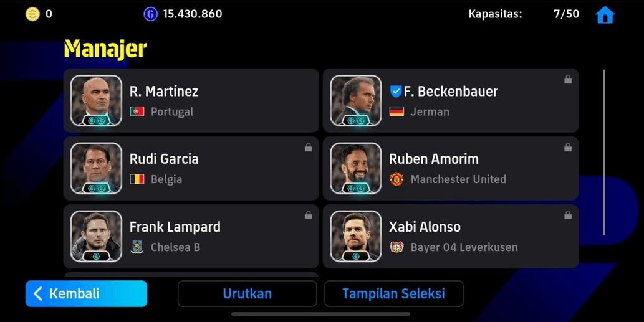644x322 pixels.
Task: Click the lock icon on Rudi Garcia card
Action: point(308,147)
